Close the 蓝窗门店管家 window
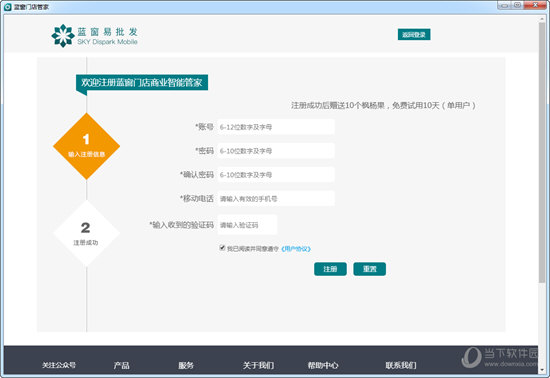550x378 pixels. coord(535,5)
